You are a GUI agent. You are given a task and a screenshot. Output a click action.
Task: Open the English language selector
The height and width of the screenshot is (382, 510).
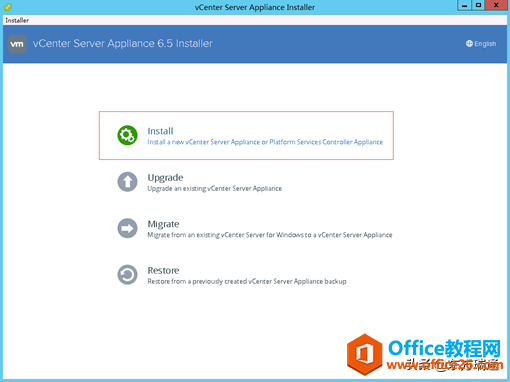pyautogui.click(x=481, y=44)
